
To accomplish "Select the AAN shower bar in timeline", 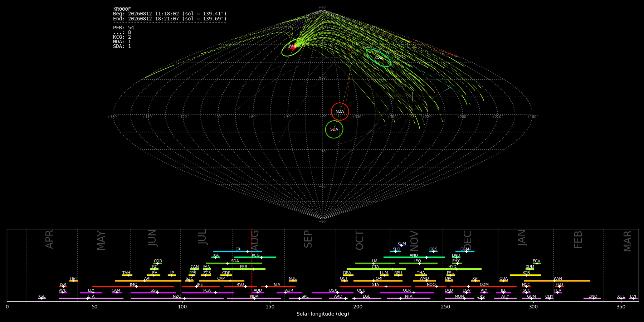I will (557, 281).
